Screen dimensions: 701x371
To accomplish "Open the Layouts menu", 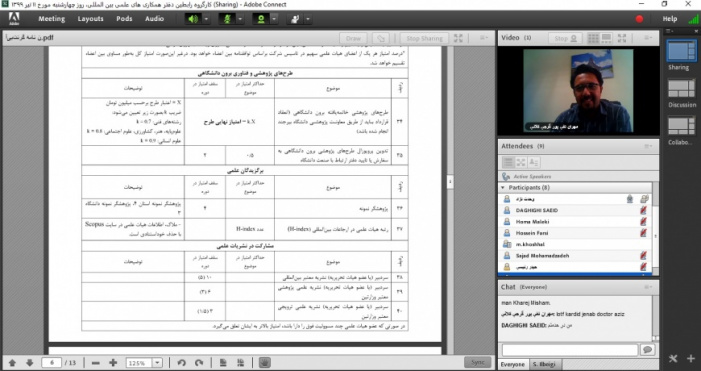I will click(90, 19).
